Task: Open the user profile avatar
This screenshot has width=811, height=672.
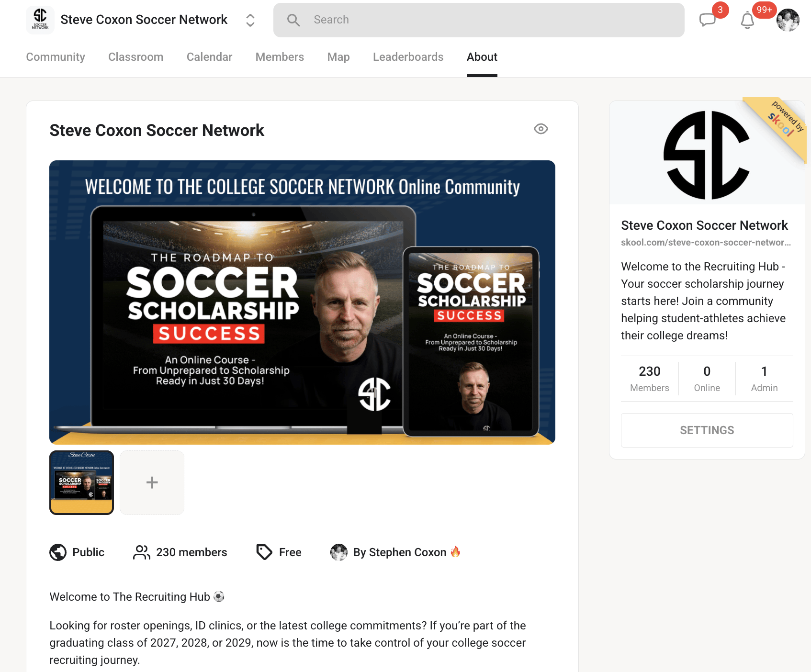Action: [x=788, y=20]
